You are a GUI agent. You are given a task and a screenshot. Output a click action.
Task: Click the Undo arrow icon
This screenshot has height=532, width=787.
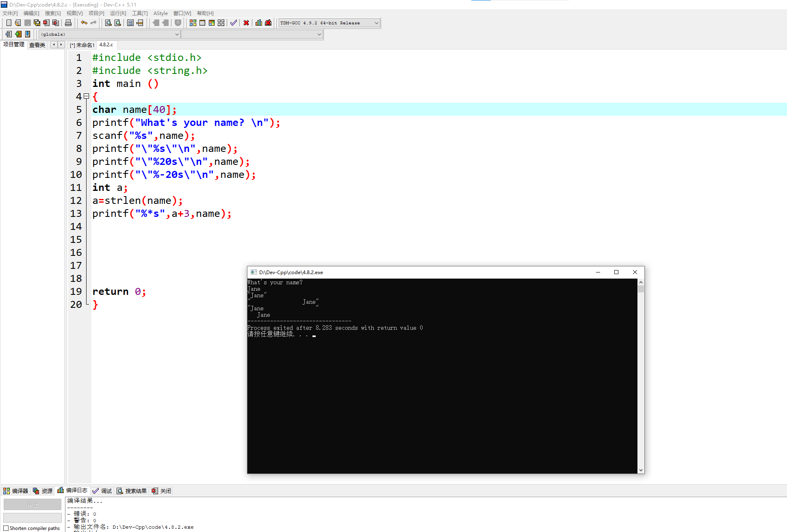[84, 23]
